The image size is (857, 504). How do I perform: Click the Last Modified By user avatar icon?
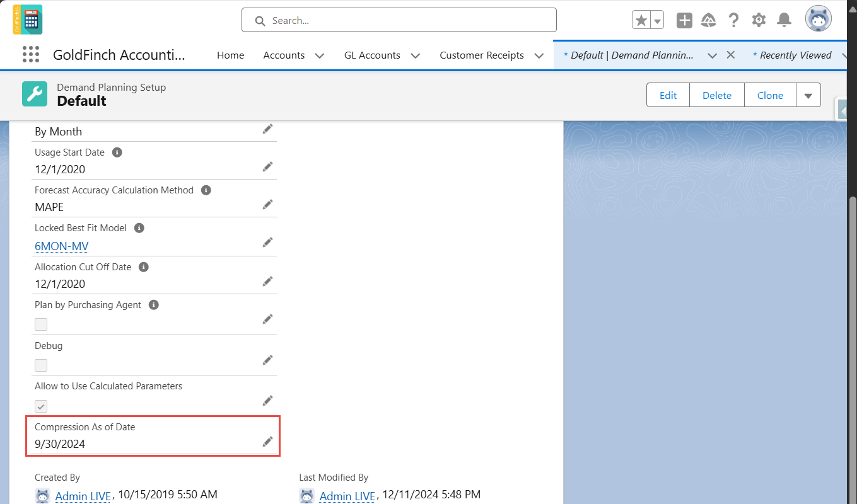point(306,495)
